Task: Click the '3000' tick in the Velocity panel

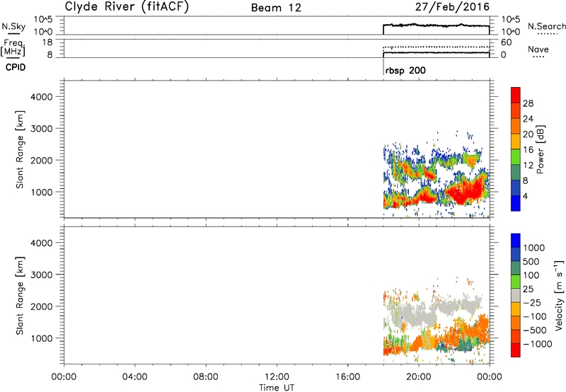Action: (x=42, y=275)
